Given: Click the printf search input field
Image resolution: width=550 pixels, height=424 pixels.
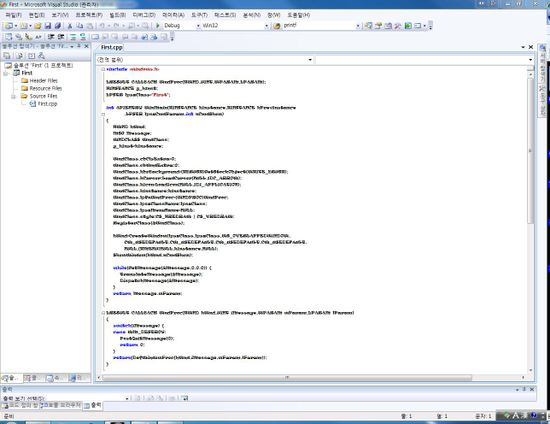Looking at the screenshot, I should click(318, 26).
